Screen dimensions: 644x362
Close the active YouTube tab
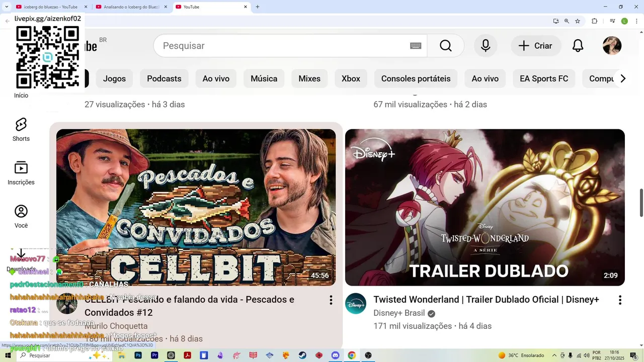coord(246,7)
